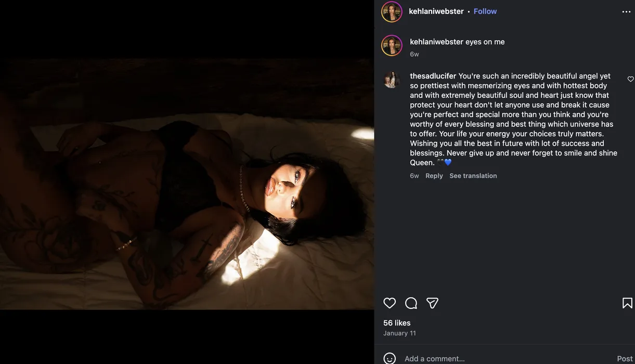Open thesadlucifer's profile avatar
Viewport: 635px width, 364px height.
point(392,80)
